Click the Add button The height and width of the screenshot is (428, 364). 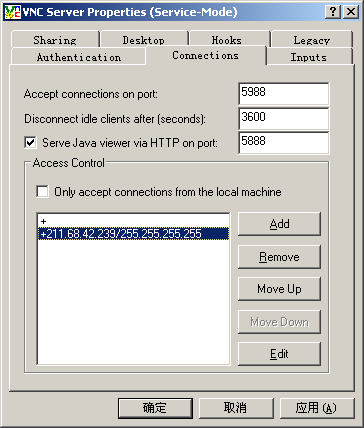pyautogui.click(x=279, y=224)
